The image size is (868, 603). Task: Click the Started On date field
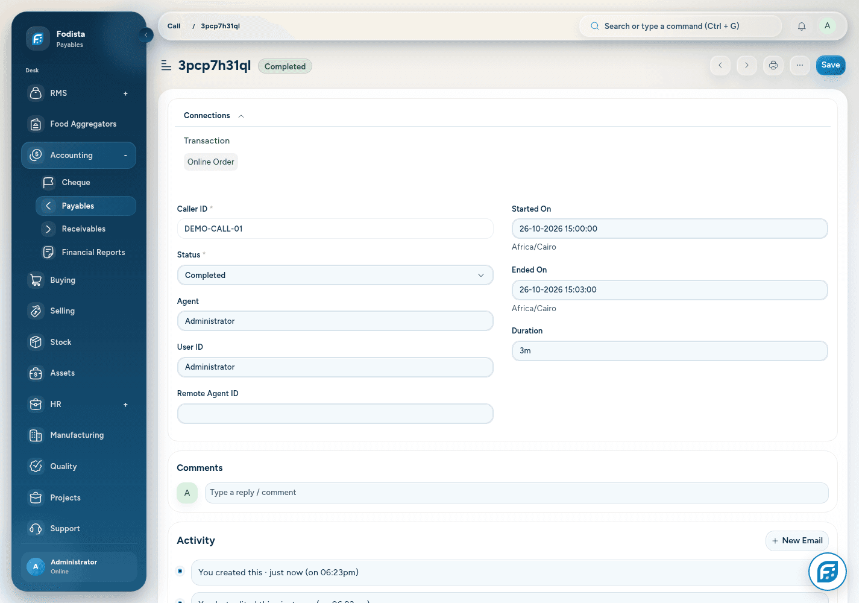coord(670,229)
